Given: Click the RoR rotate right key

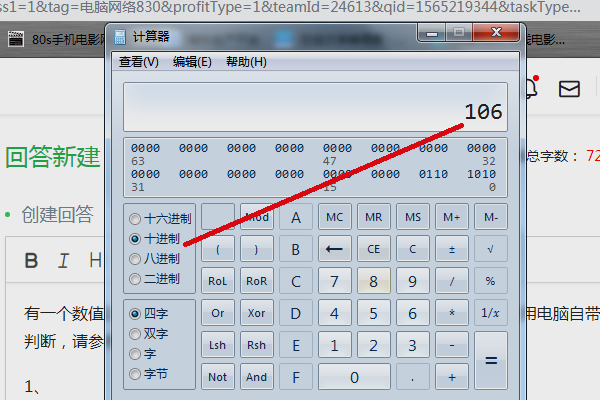Looking at the screenshot, I should click(x=257, y=281).
